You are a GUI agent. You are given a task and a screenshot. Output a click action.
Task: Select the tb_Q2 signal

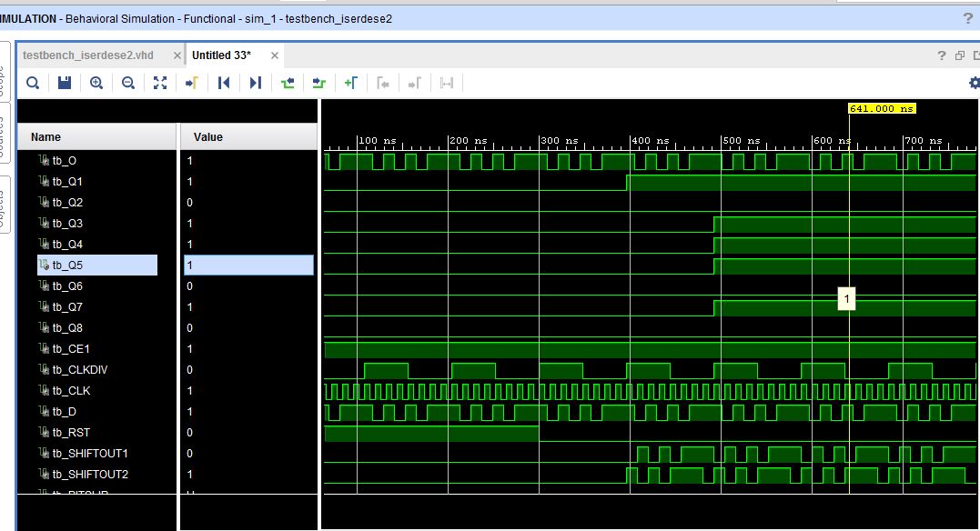[66, 203]
